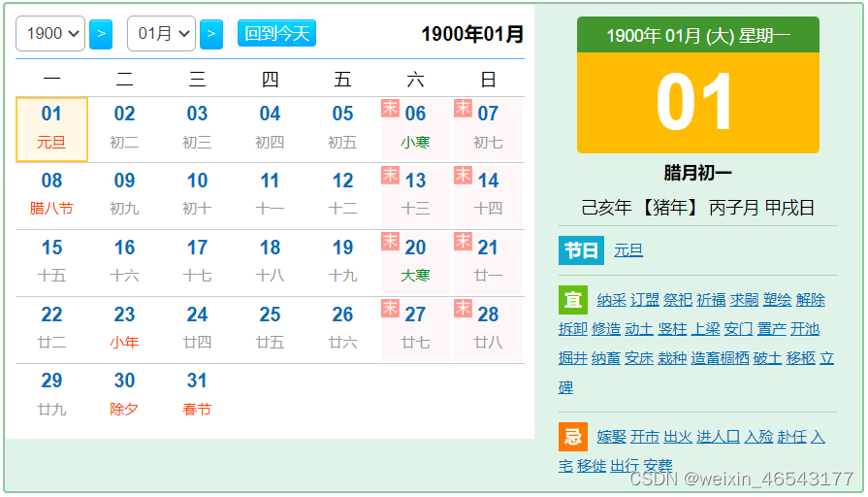Screen dimensions: 868x497
Task: Select date 19 十九
Action: pos(342,263)
